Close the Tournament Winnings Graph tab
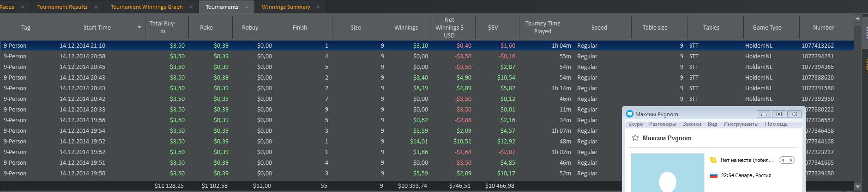868x192 pixels. 191,7
